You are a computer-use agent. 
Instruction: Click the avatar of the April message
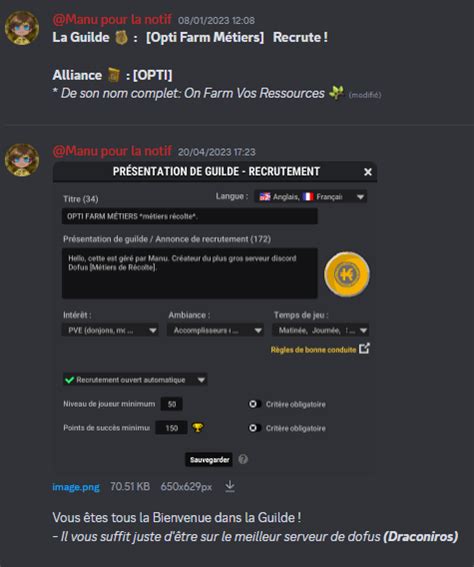pyautogui.click(x=22, y=160)
